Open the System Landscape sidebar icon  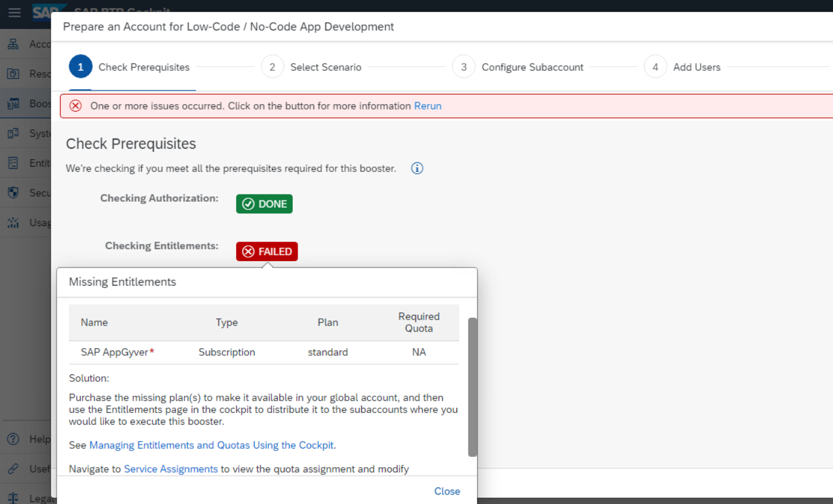(x=13, y=133)
